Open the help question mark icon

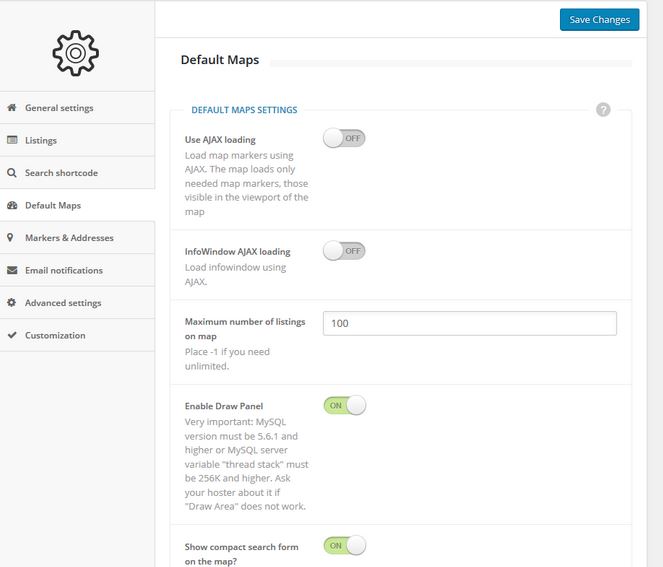click(x=603, y=110)
